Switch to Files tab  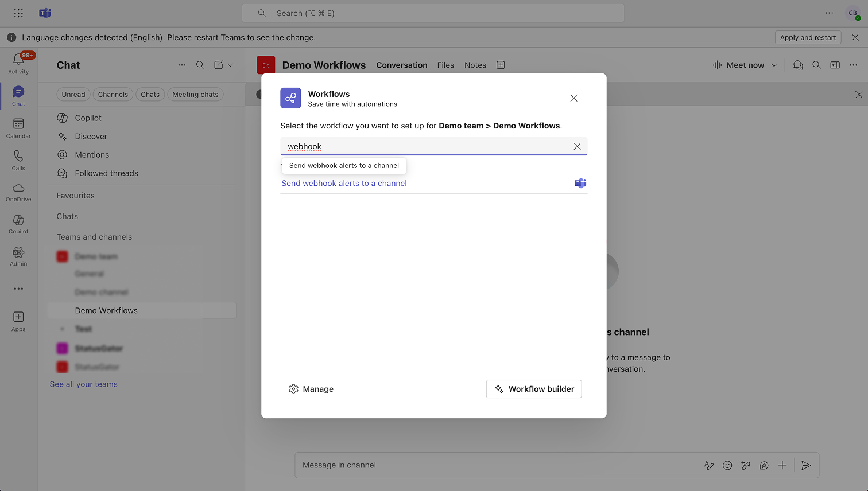click(x=445, y=65)
